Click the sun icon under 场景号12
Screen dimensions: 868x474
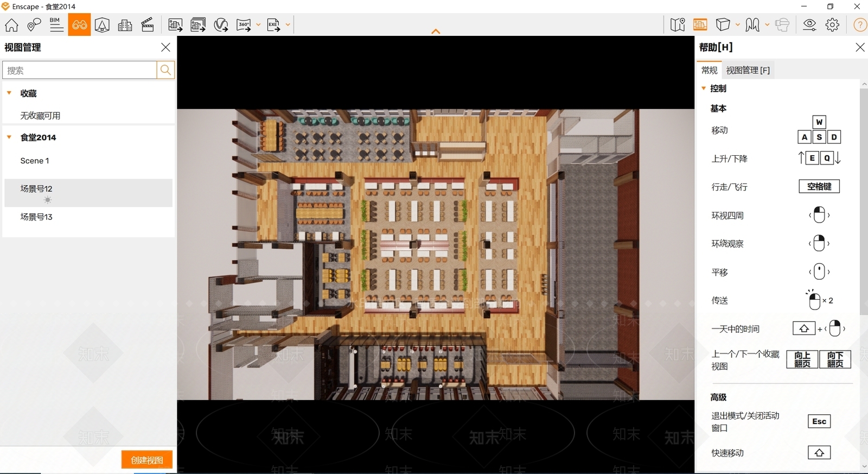pos(48,200)
